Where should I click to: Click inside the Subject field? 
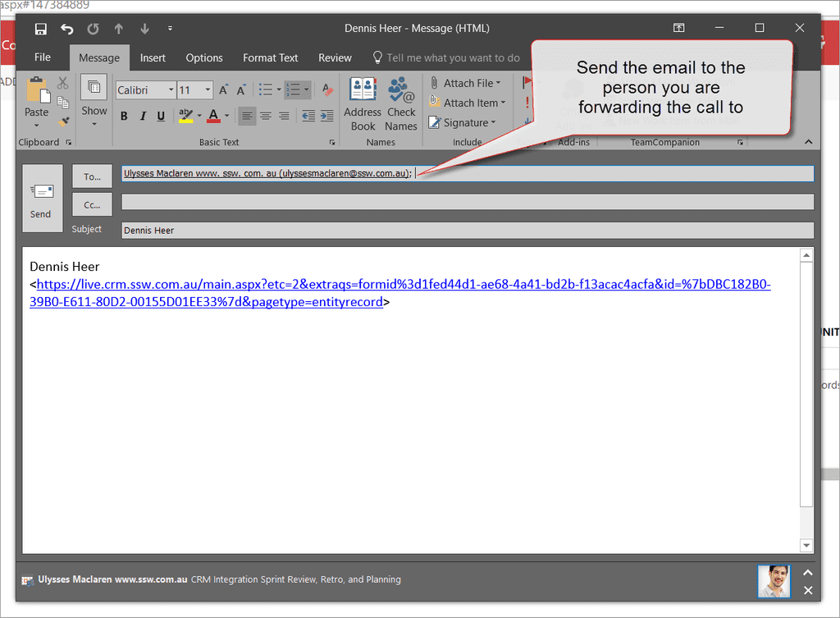point(467,231)
